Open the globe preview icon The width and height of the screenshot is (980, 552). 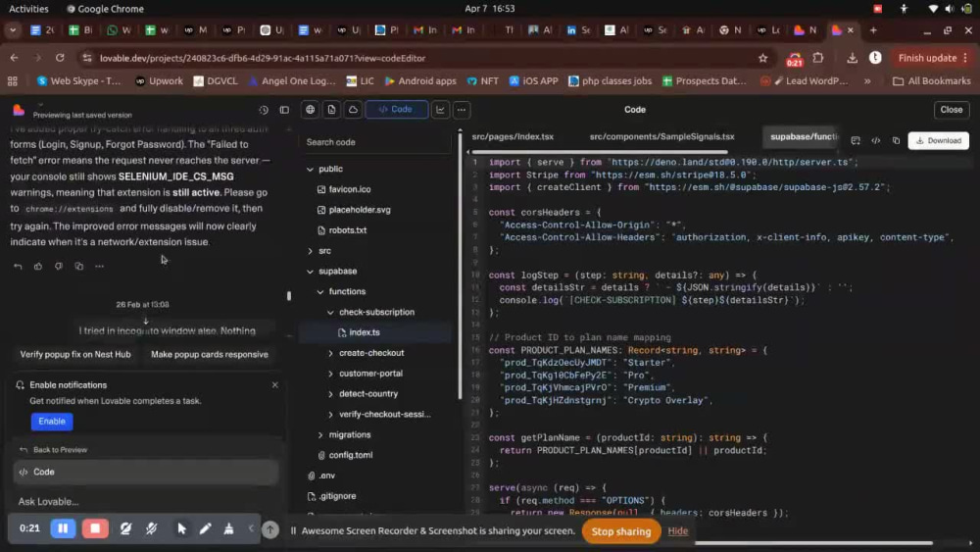pyautogui.click(x=310, y=110)
